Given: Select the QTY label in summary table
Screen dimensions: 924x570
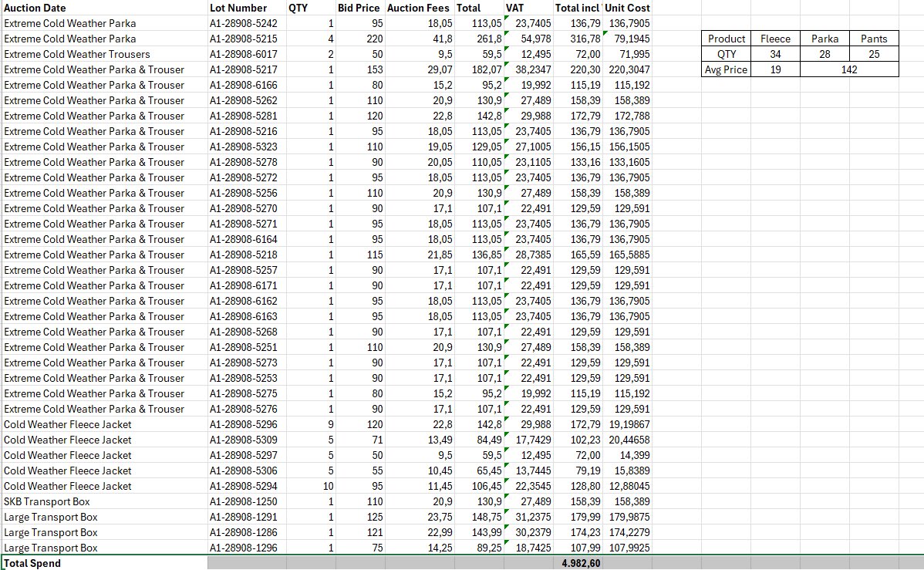Looking at the screenshot, I should pos(726,54).
